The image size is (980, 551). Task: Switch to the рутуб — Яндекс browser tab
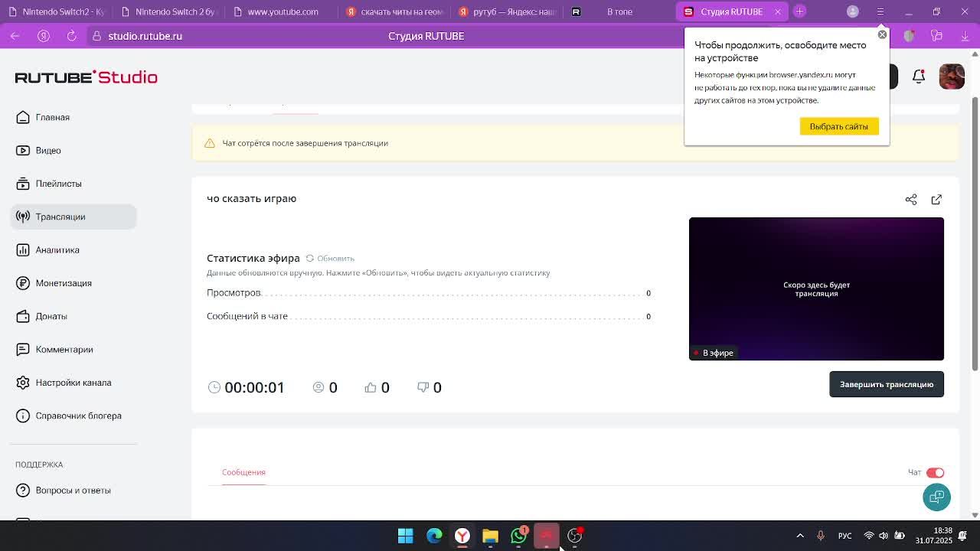pyautogui.click(x=508, y=11)
